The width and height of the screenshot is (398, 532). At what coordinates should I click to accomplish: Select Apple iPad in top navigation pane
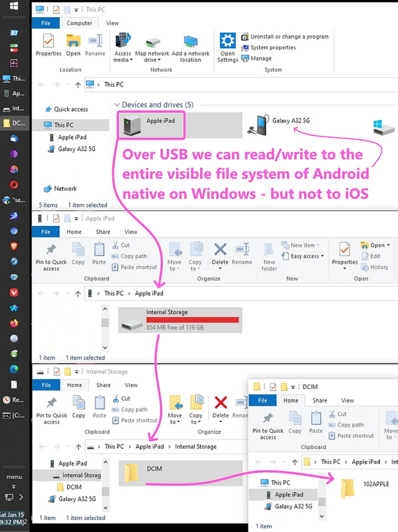tap(68, 137)
